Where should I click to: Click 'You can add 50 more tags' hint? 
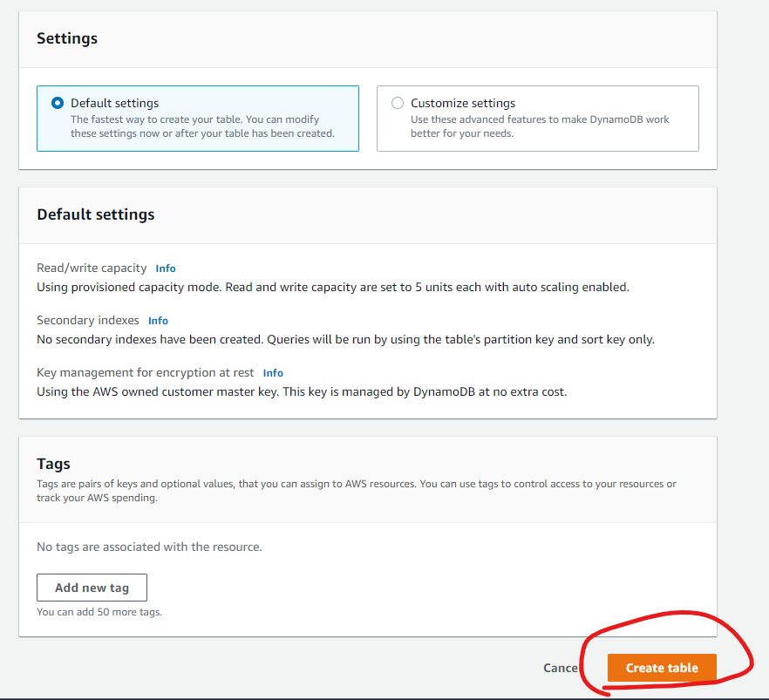pyautogui.click(x=99, y=612)
